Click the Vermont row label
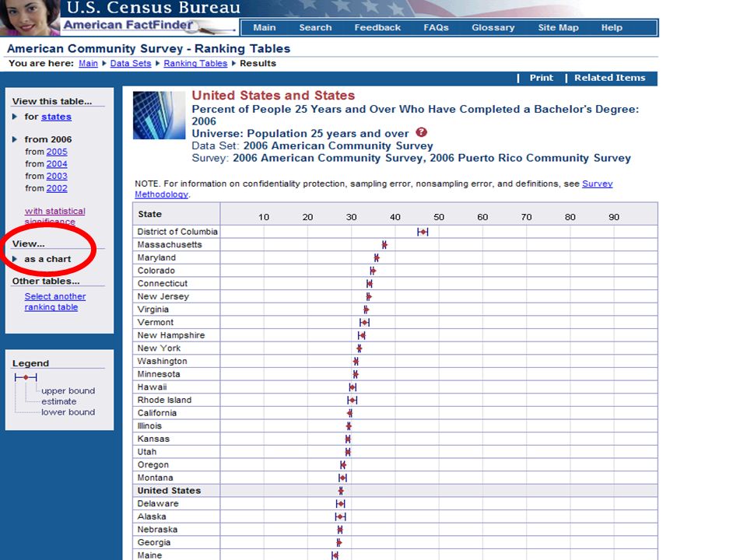 point(156,322)
